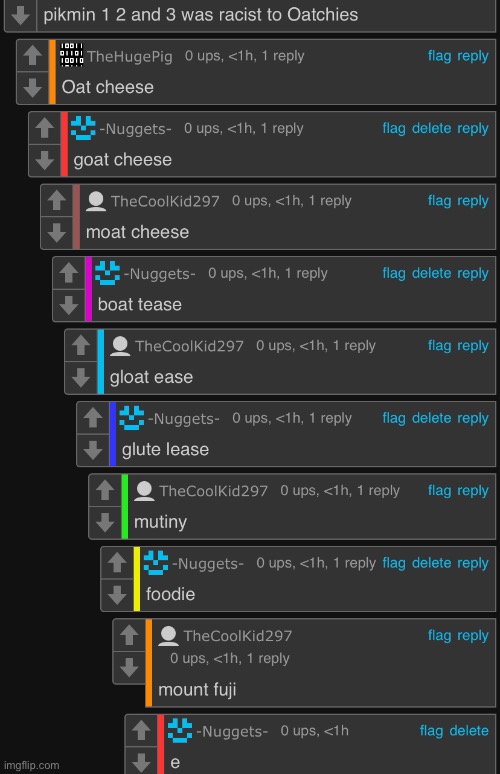
Task: Downvote the "goat cheese" comment
Action: point(44,160)
